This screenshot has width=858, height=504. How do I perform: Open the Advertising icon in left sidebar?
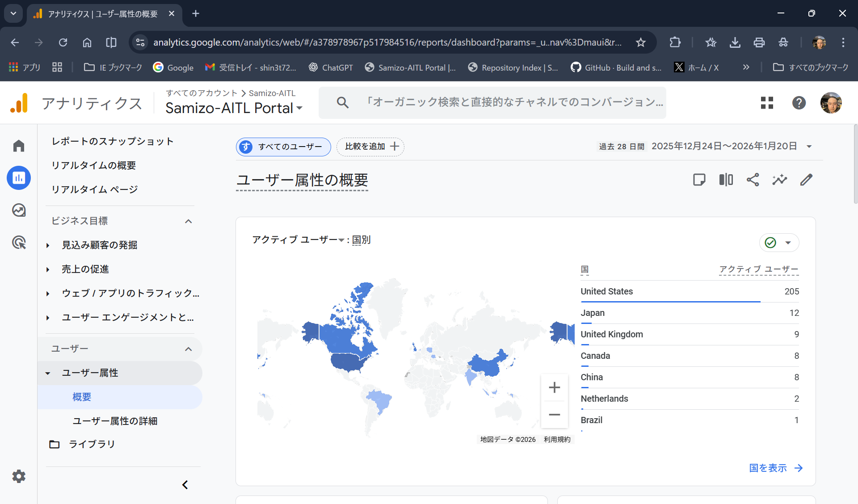tap(19, 243)
